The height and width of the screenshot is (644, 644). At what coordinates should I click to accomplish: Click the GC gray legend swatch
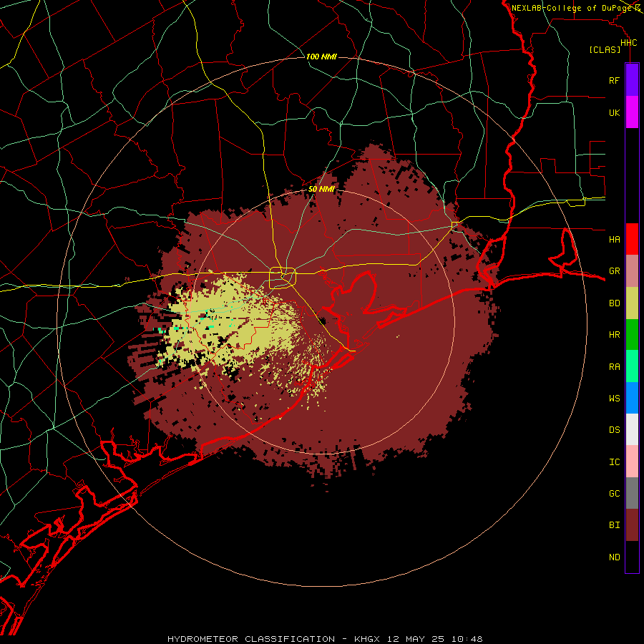click(x=632, y=493)
